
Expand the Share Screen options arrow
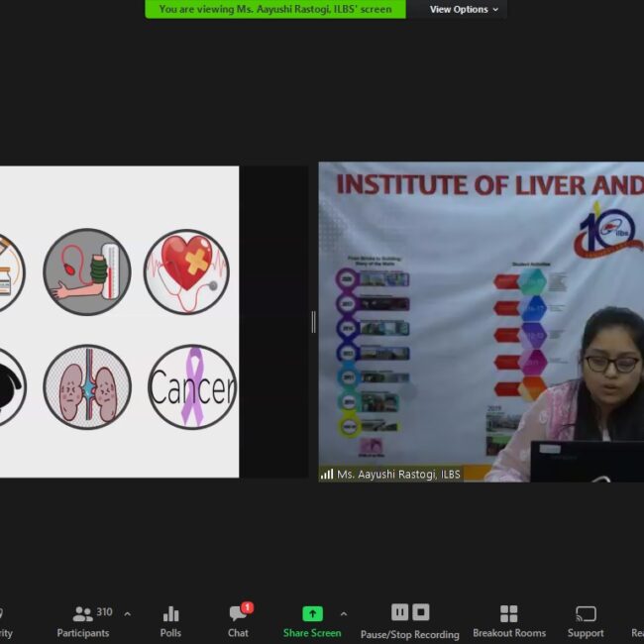pos(344,614)
